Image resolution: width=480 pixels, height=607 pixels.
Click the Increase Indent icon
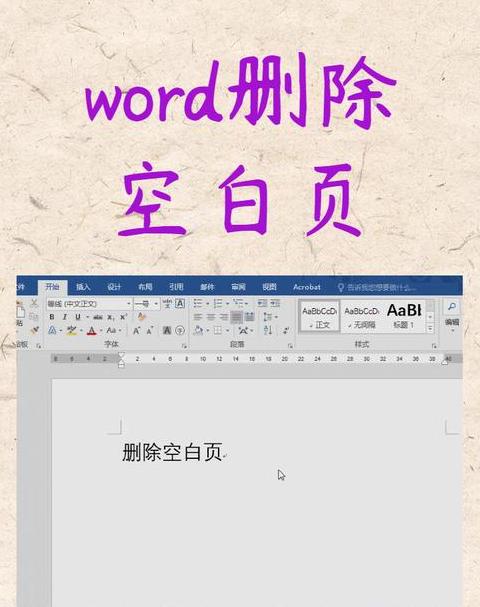275,303
